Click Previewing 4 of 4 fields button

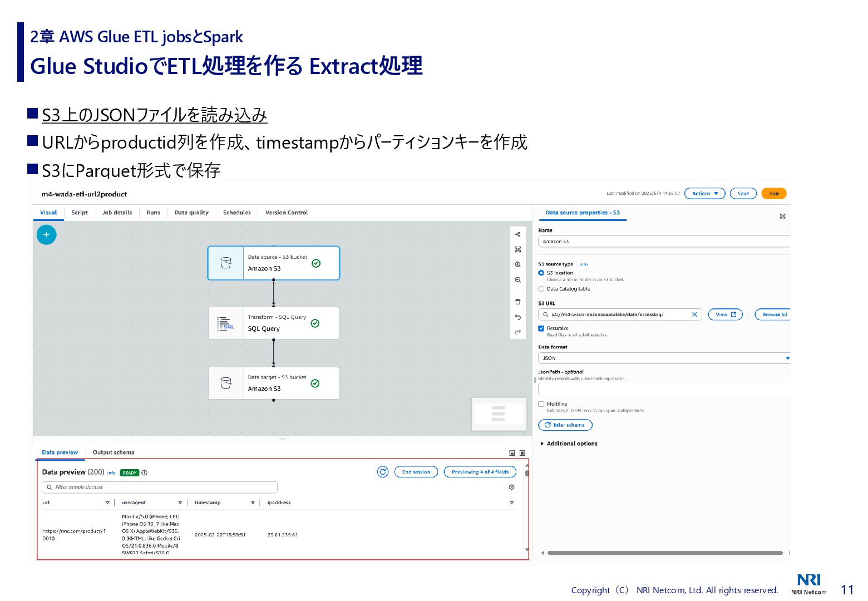tap(480, 472)
